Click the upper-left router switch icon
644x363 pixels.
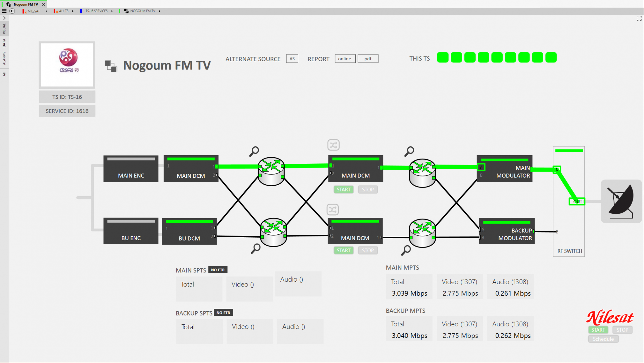coord(271,171)
